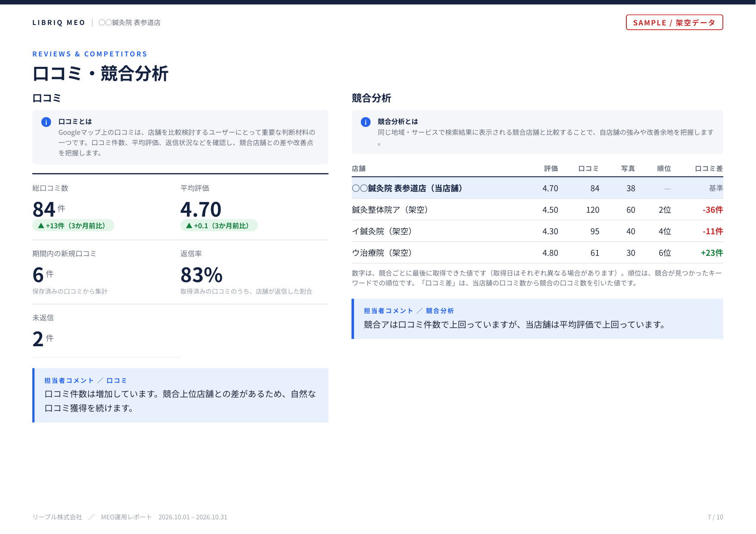Click the 写真 column header
The width and height of the screenshot is (756, 534).
tap(628, 168)
